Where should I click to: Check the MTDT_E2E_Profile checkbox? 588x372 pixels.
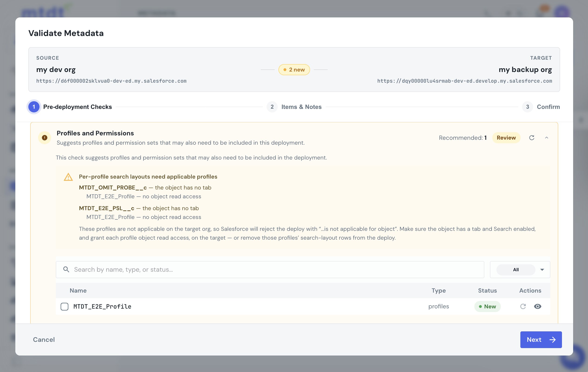pyautogui.click(x=64, y=307)
